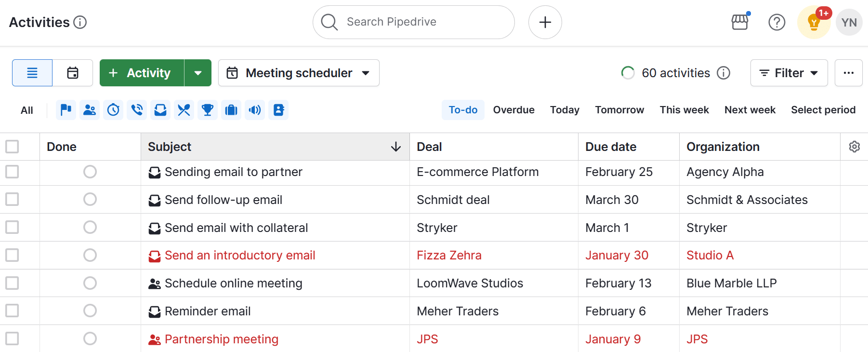Click the Select period option

[823, 109]
